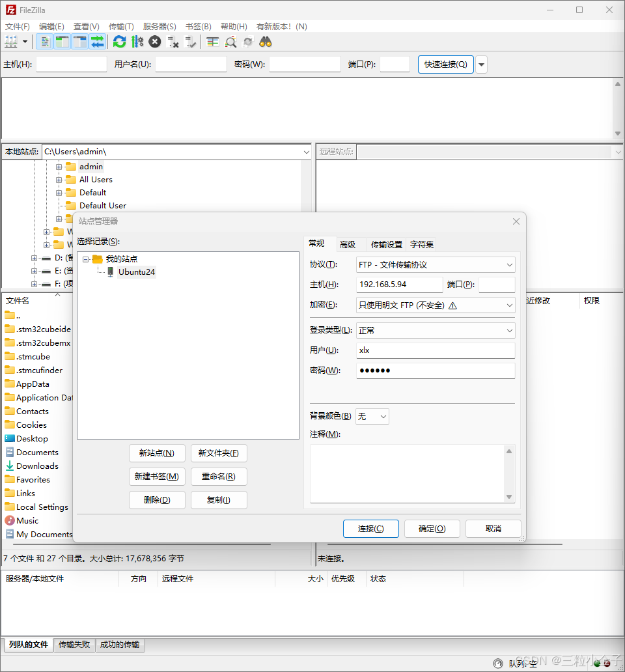Toggle synchronized browsing icon

click(248, 42)
